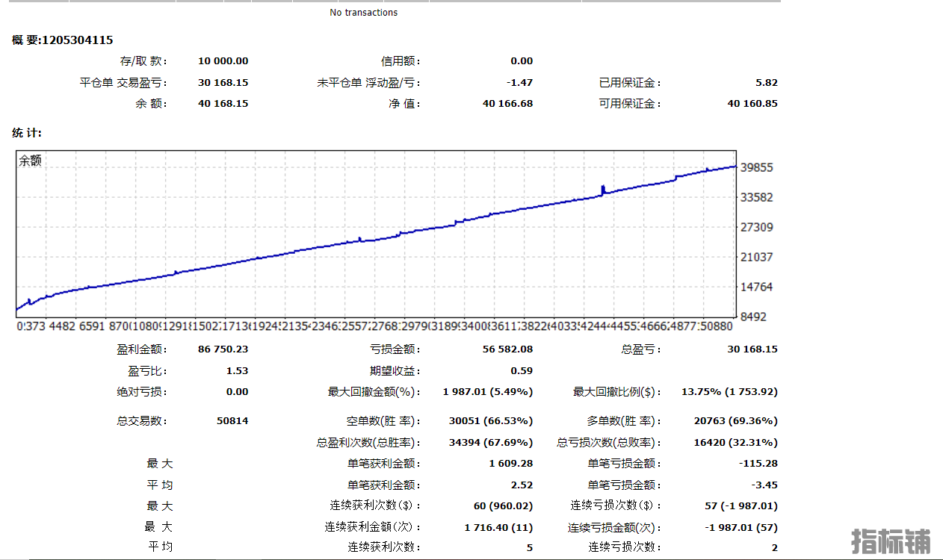Select consecutive loss value -1 987.01 (57)
The image size is (943, 560).
pyautogui.click(x=741, y=527)
